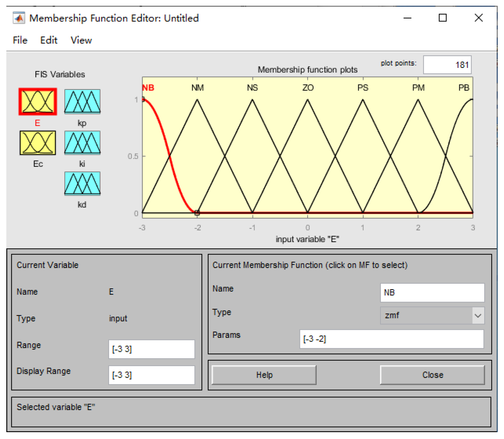Click the Display Range input field
This screenshot has height=439, width=504.
coord(151,375)
